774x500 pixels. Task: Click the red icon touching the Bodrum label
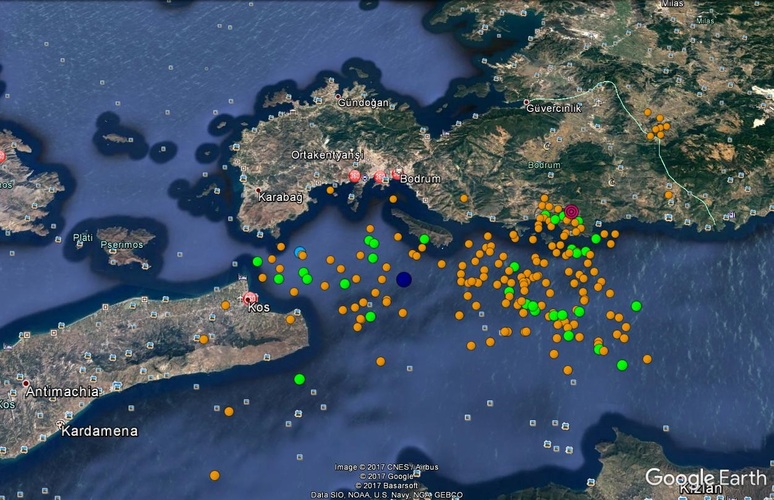(396, 174)
